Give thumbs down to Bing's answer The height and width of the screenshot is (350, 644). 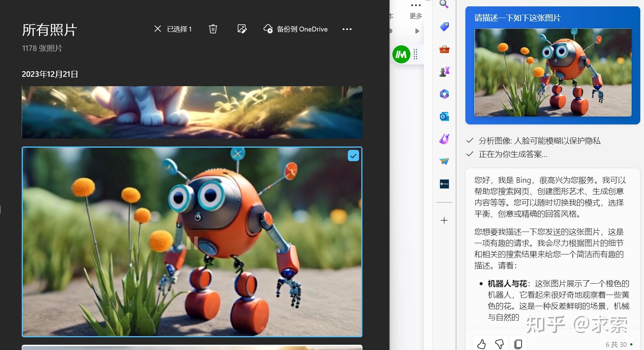point(500,343)
